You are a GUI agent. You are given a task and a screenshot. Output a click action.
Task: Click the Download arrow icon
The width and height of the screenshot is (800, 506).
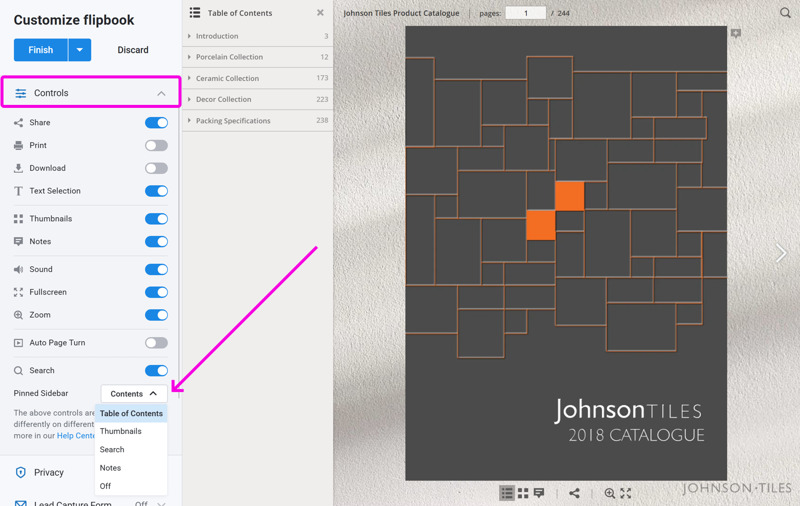point(18,168)
